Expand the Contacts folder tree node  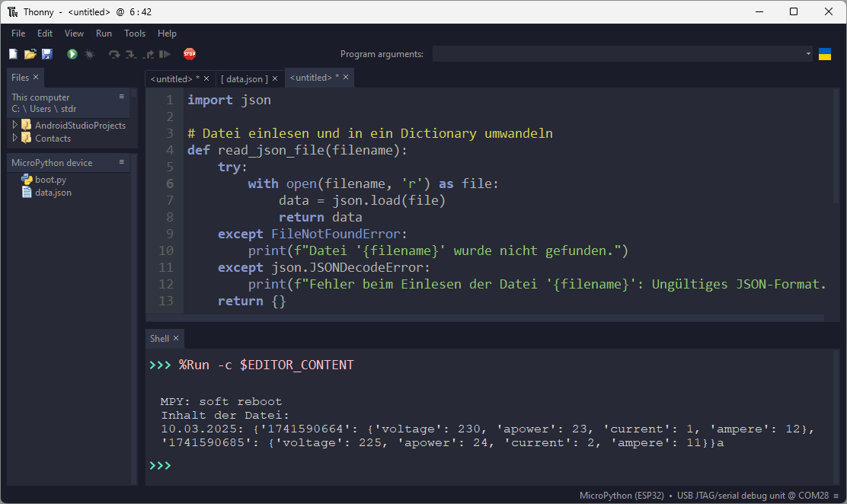tap(14, 138)
